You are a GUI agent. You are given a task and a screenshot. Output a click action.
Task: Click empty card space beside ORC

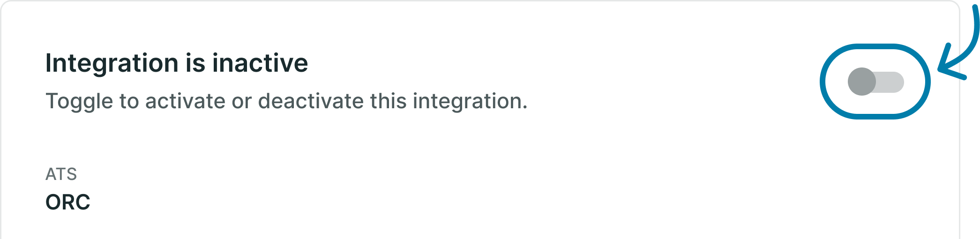click(469, 202)
